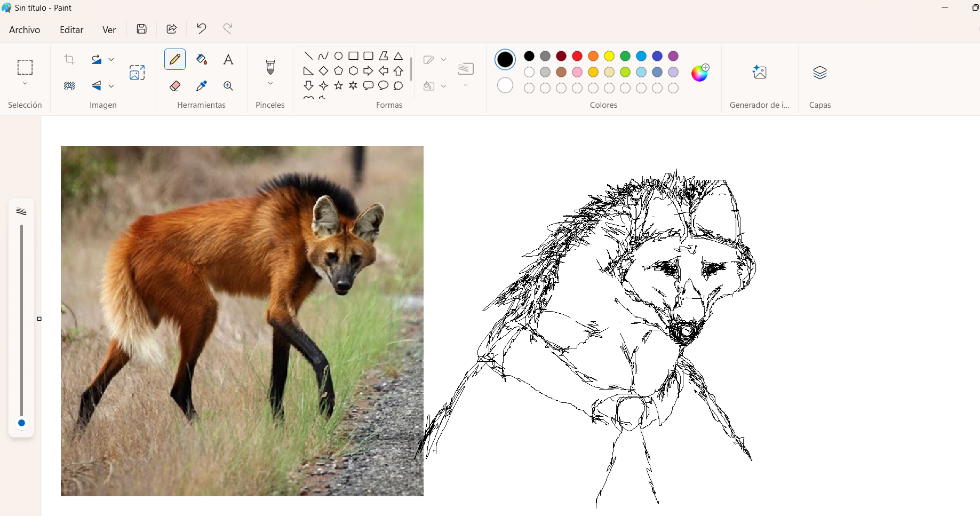Click the Brushes tool icon
Viewport: 980px width, 516px height.
coord(270,67)
